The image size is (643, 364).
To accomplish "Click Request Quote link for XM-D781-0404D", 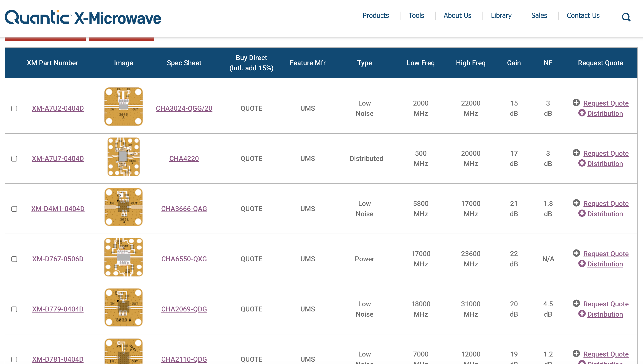I will click(606, 354).
